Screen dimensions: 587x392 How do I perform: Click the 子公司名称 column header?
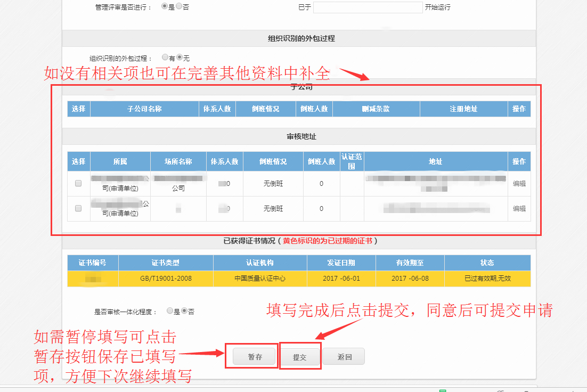pos(144,109)
